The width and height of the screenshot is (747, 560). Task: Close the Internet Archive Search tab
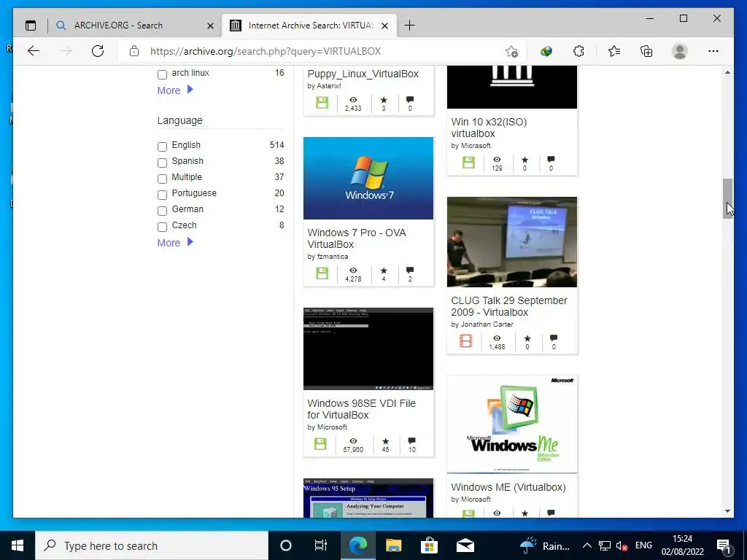385,26
